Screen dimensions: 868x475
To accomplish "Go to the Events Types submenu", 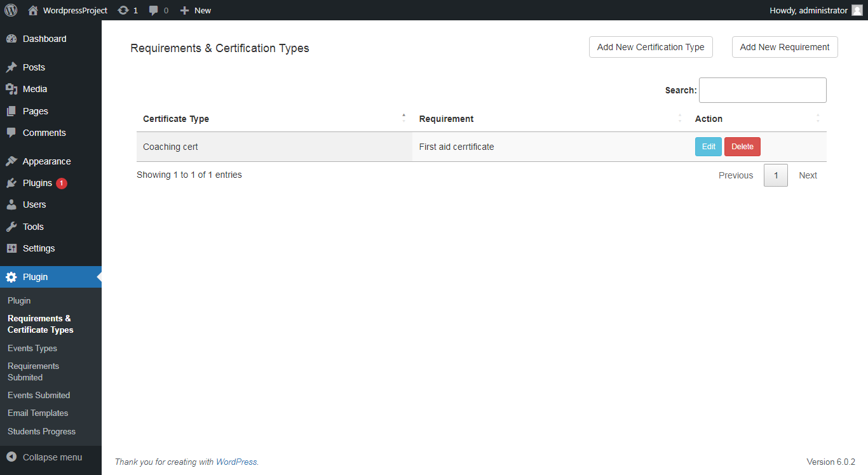I will pyautogui.click(x=32, y=348).
